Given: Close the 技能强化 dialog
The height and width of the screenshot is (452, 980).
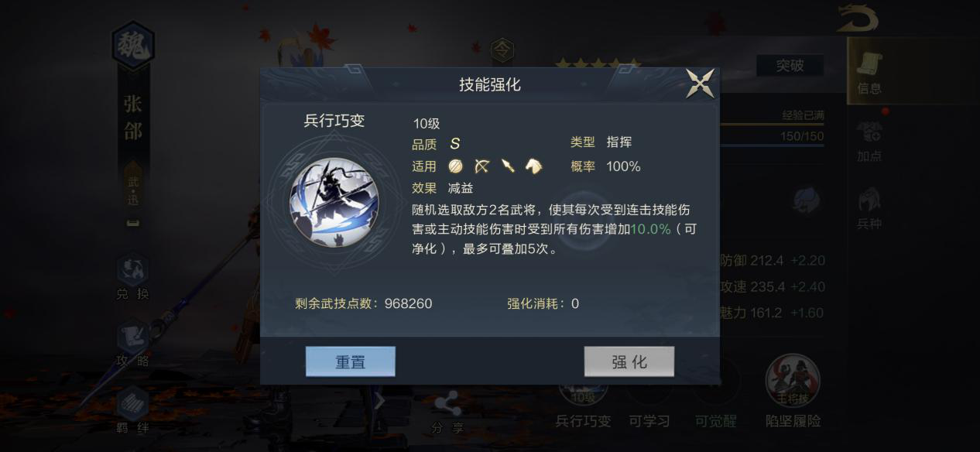Looking at the screenshot, I should tap(701, 84).
